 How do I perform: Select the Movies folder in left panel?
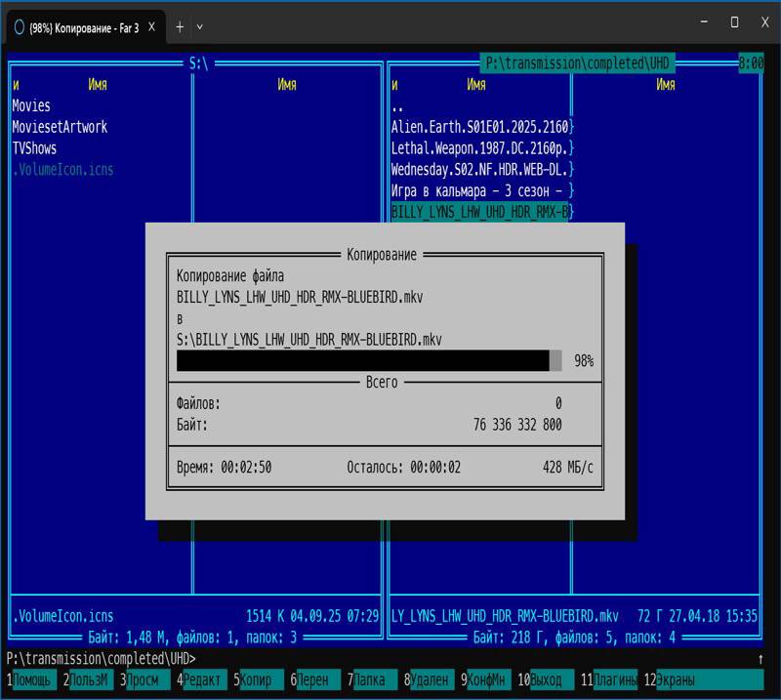point(31,105)
